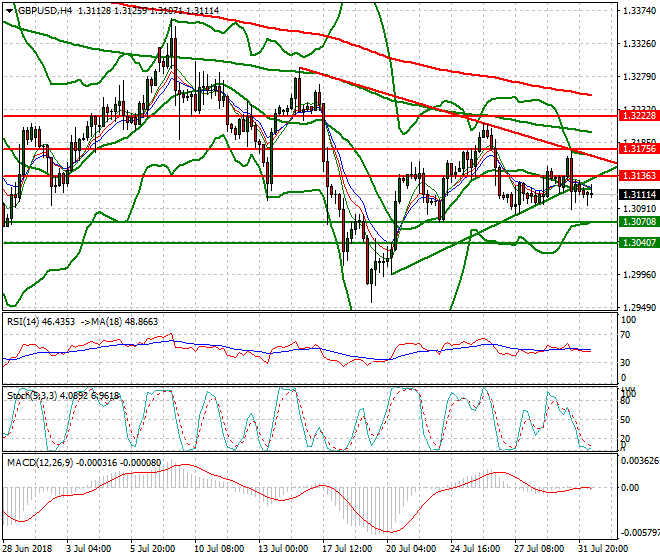Viewport: 660px width, 560px height.
Task: Select the 1.30407 green price label
Action: pyautogui.click(x=639, y=243)
